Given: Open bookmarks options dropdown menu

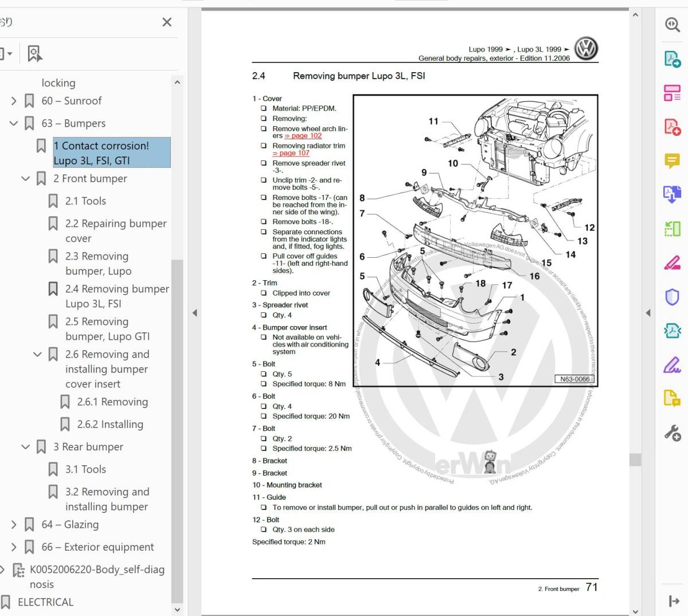Looking at the screenshot, I should coord(6,54).
